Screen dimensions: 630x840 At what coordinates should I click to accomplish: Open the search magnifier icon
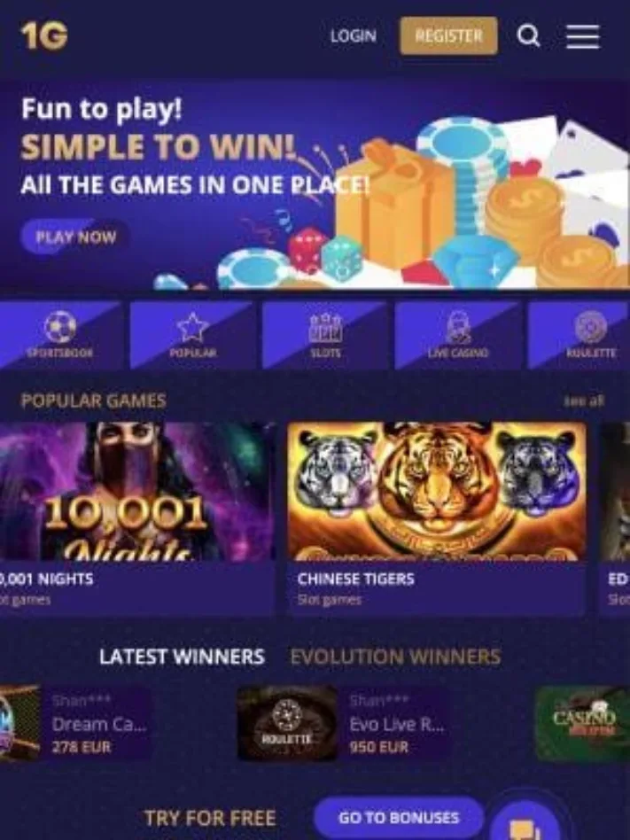click(x=528, y=36)
